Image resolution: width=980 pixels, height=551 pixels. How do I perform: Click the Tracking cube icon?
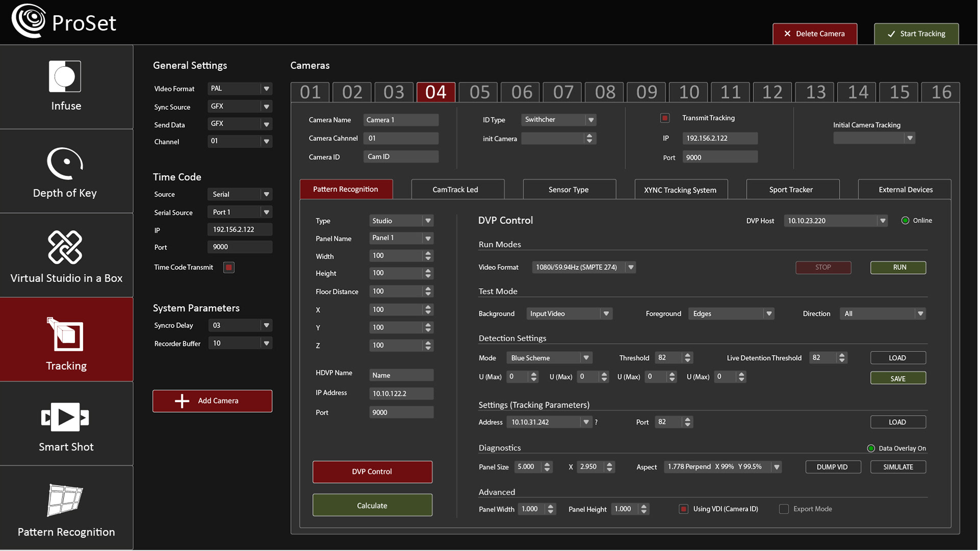tap(66, 335)
